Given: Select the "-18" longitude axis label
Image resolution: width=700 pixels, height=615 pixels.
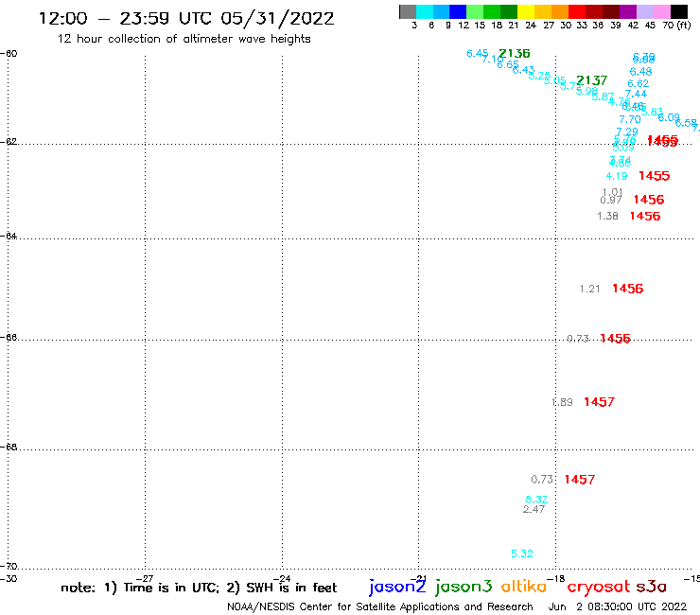Looking at the screenshot, I should [x=556, y=579].
